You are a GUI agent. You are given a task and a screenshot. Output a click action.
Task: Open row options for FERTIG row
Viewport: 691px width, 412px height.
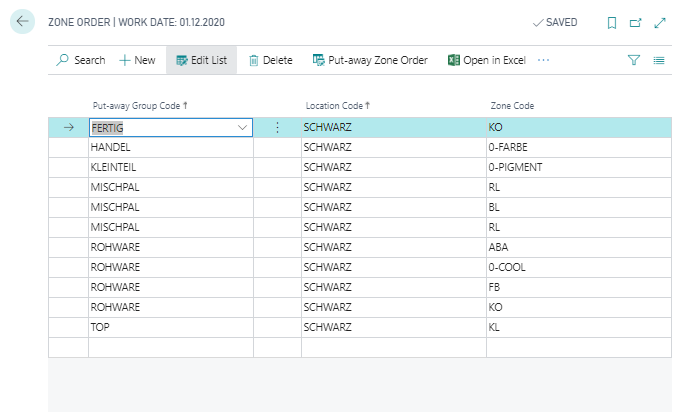(x=277, y=128)
